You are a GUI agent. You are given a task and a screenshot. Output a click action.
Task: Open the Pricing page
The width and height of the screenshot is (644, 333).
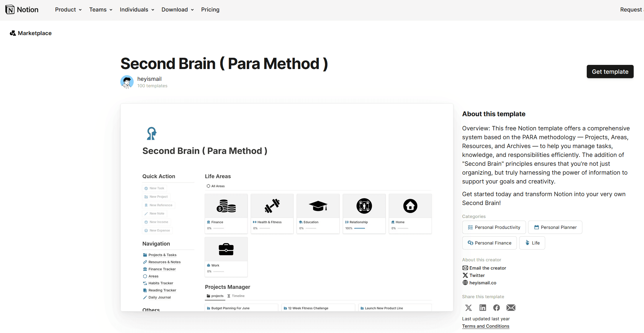(x=210, y=10)
